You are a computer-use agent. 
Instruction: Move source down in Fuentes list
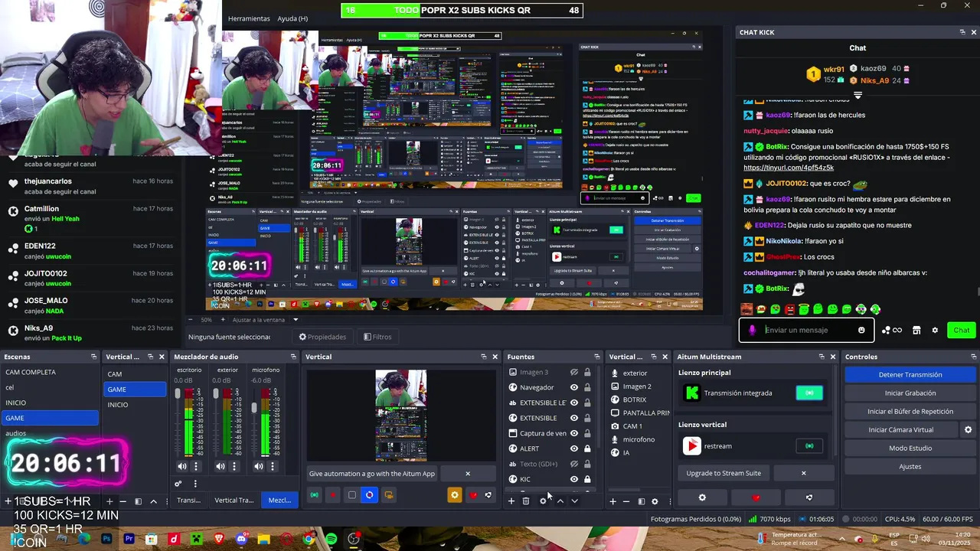pos(574,501)
